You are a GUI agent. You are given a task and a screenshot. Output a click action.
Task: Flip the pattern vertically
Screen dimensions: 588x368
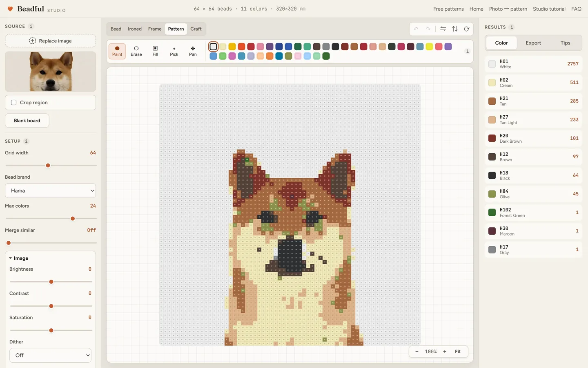455,29
